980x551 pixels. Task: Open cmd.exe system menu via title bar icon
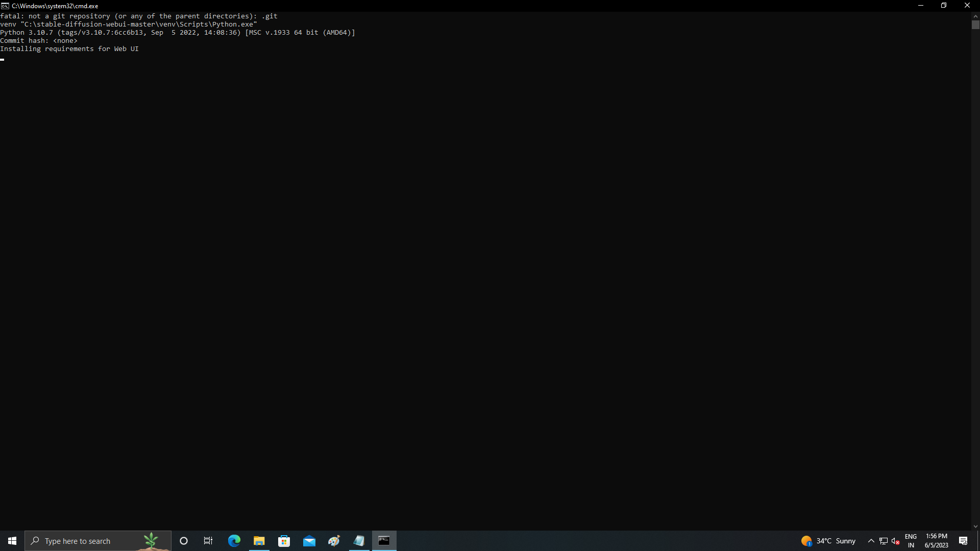(5, 6)
